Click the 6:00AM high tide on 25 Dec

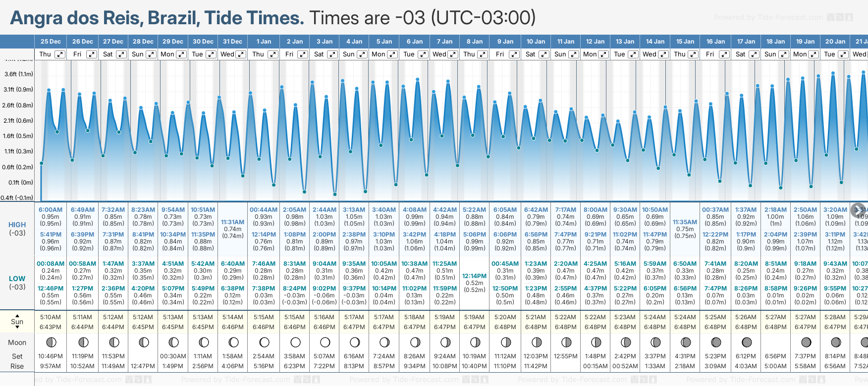tap(51, 210)
